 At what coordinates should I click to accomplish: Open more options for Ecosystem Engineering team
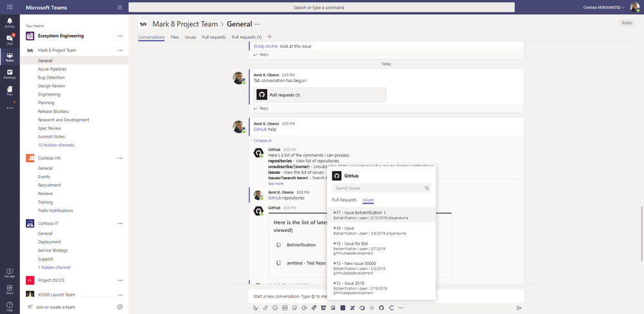(x=120, y=36)
